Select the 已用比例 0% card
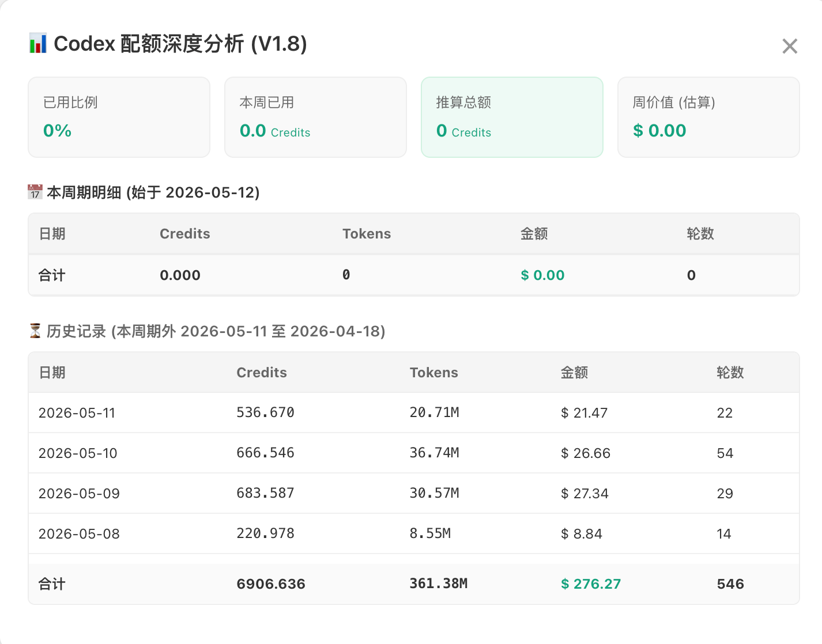Image resolution: width=822 pixels, height=644 pixels. pyautogui.click(x=119, y=117)
